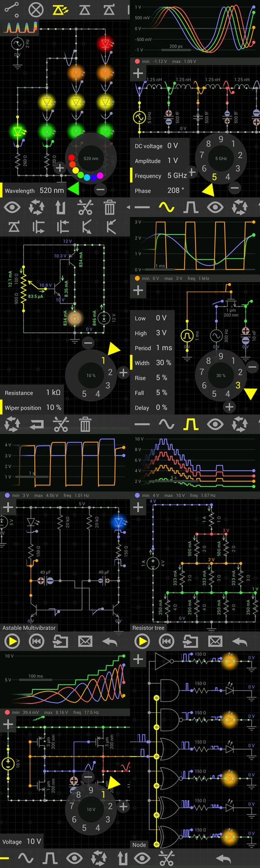This screenshot has width=260, height=868.
Task: Toggle scope eye for the selected Node
Action: tap(142, 858)
